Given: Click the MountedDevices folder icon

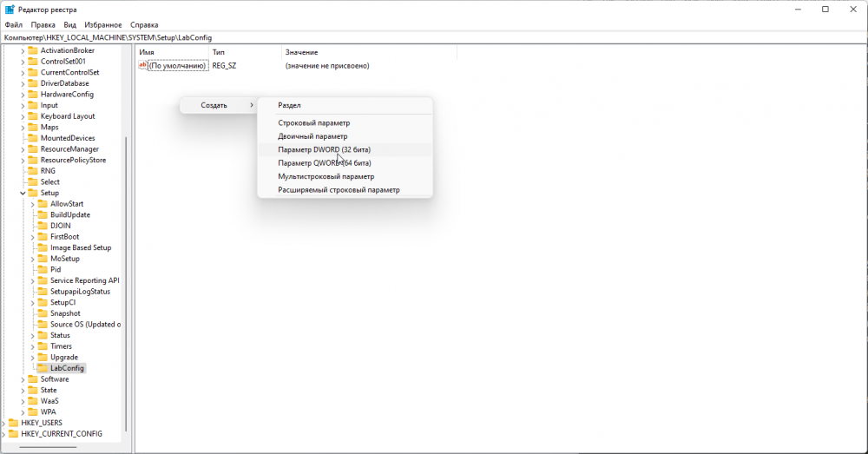Looking at the screenshot, I should 33,138.
